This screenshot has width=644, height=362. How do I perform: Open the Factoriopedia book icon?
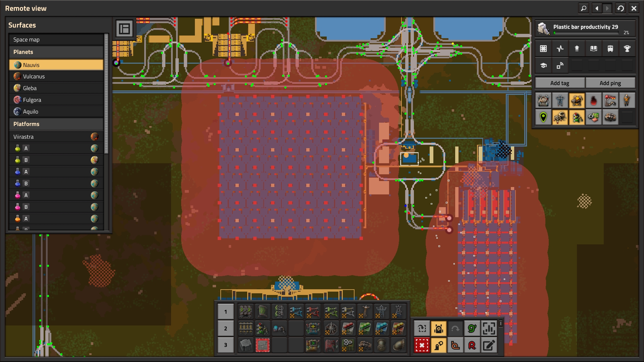(x=594, y=49)
